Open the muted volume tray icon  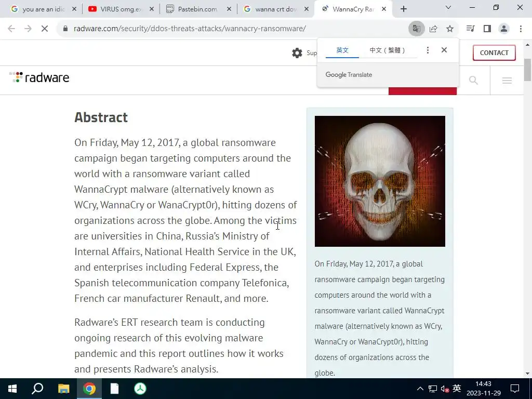[x=445, y=389]
